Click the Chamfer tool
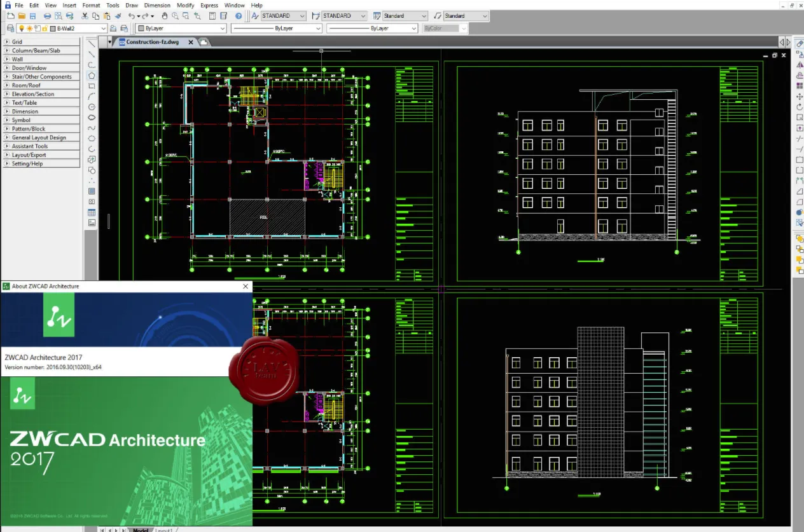This screenshot has width=804, height=532. 800,191
